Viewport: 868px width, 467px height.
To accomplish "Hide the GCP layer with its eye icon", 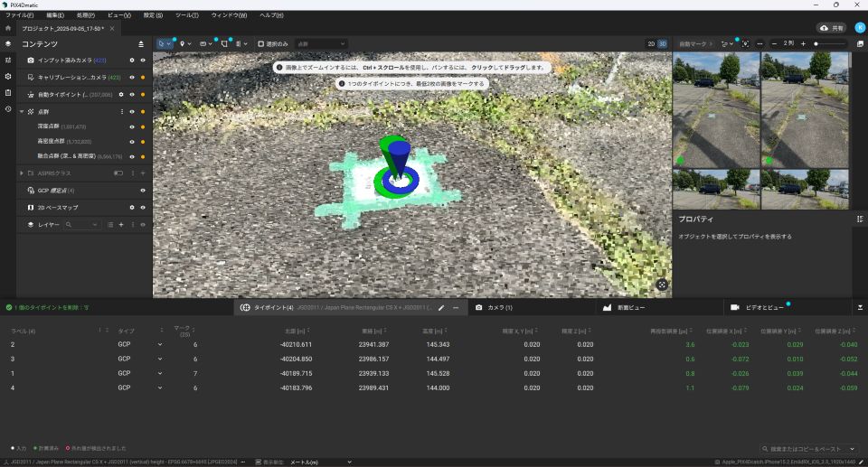I will [143, 191].
